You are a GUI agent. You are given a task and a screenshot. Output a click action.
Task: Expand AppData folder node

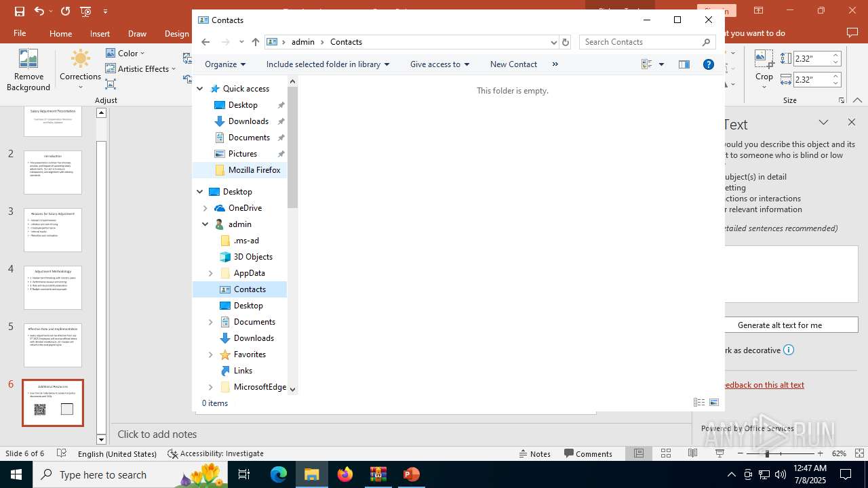(211, 273)
